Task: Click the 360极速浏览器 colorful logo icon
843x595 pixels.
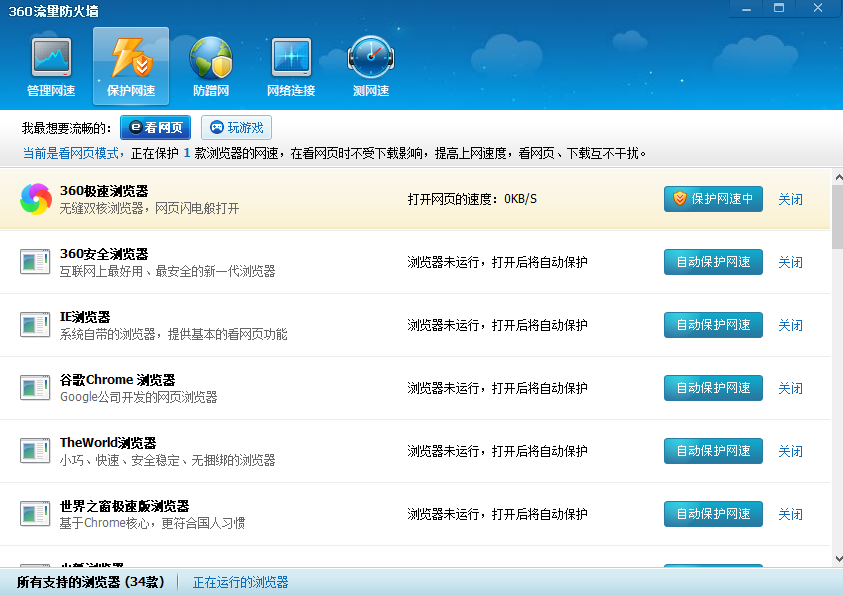Action: point(35,199)
